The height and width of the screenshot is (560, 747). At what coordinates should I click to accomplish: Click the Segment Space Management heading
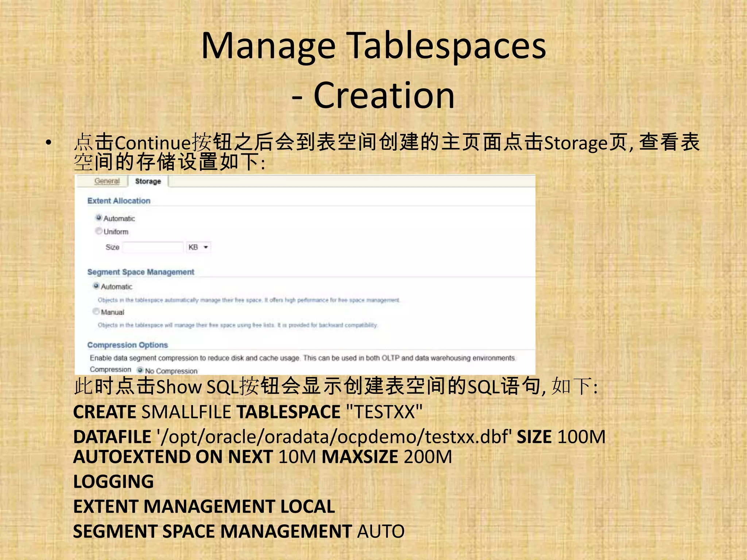pyautogui.click(x=141, y=272)
